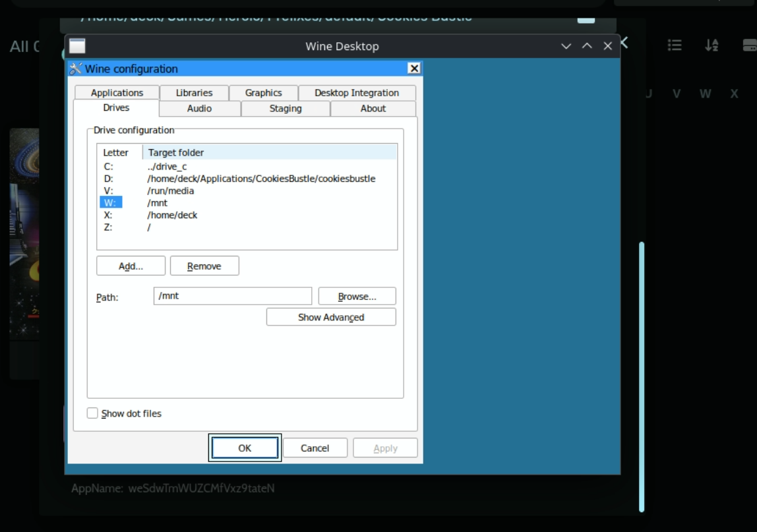Click the background window vertical scrollbar

642,376
